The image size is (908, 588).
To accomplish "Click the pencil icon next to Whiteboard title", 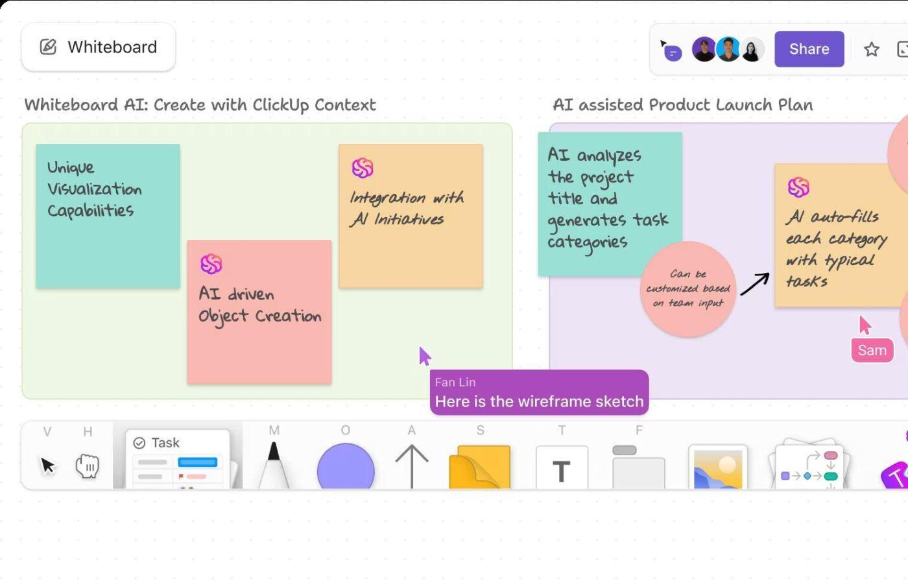I will (x=47, y=46).
